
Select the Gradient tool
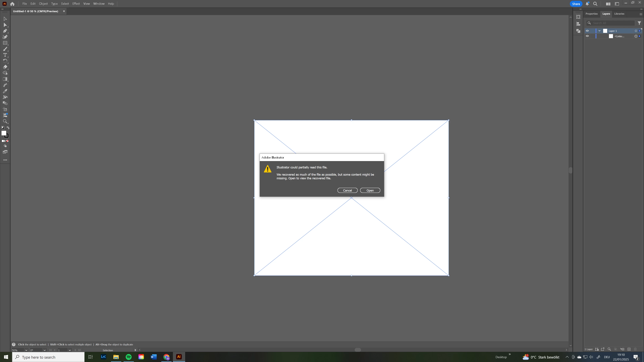(x=5, y=79)
